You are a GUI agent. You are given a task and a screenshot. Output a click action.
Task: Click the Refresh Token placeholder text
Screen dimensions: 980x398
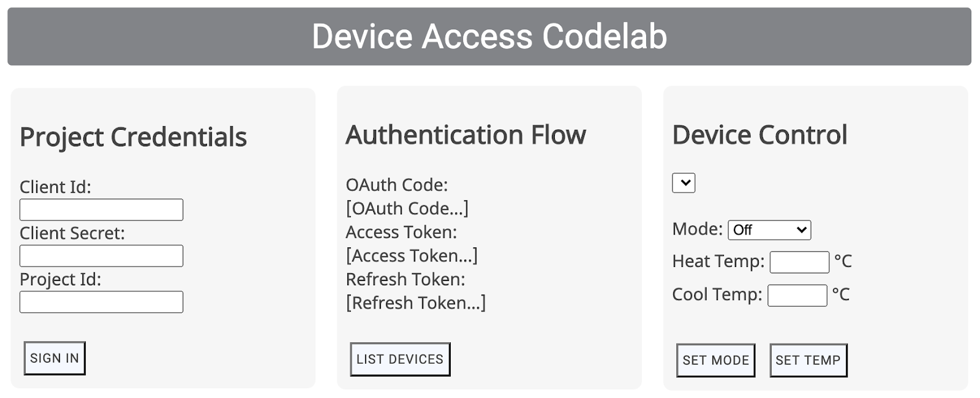tap(416, 302)
